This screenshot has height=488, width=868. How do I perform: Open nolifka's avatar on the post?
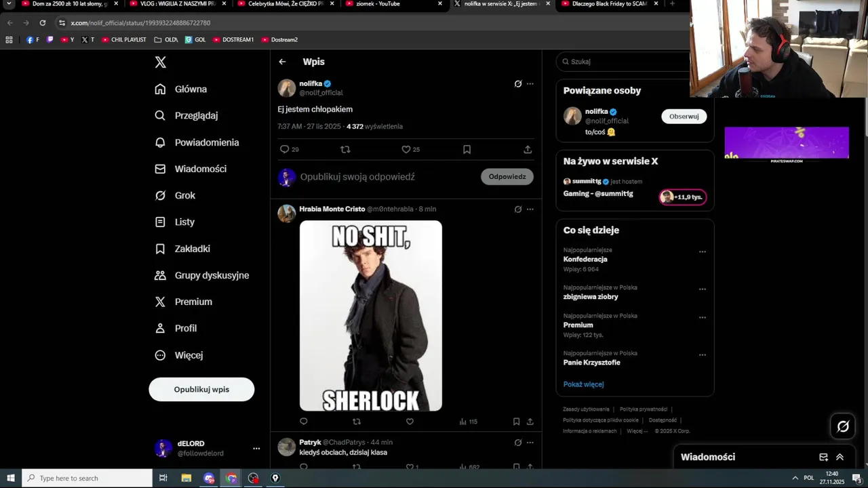[287, 88]
